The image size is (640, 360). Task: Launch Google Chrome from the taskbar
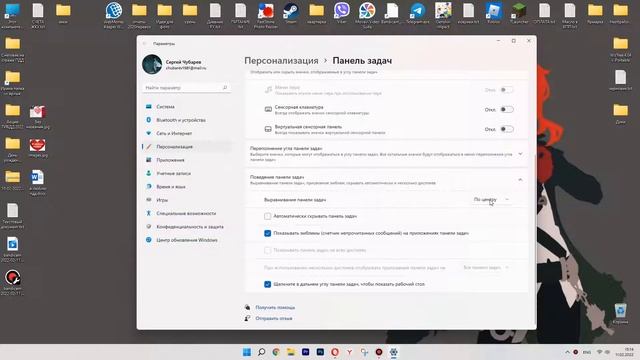(276, 352)
